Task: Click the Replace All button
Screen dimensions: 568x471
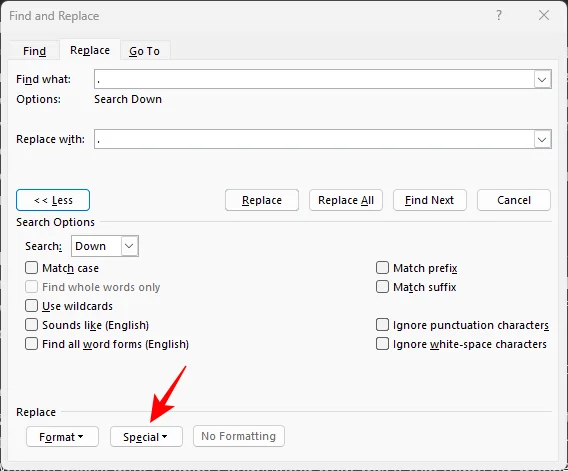Action: (346, 200)
